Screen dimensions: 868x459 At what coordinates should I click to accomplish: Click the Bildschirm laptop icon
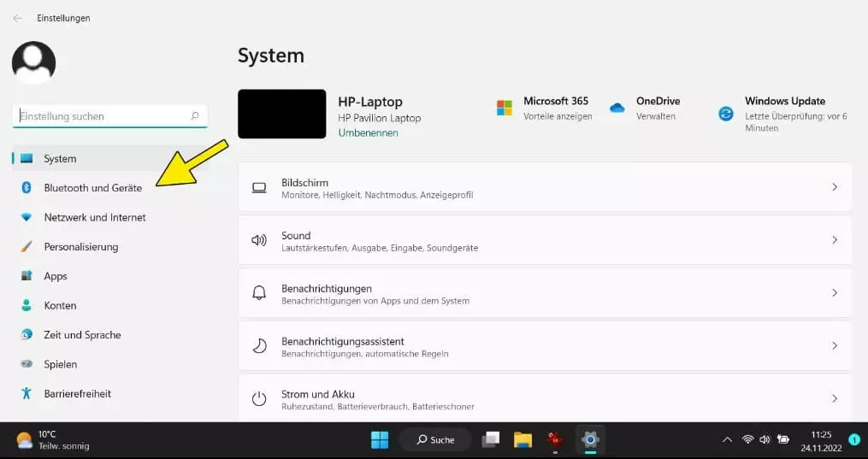(x=259, y=188)
